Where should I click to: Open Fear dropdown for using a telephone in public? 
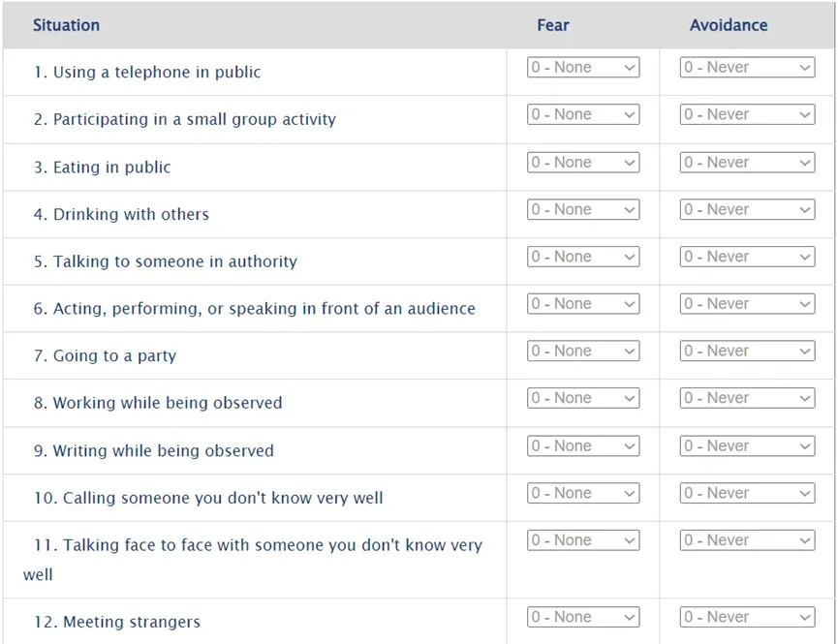tap(583, 68)
